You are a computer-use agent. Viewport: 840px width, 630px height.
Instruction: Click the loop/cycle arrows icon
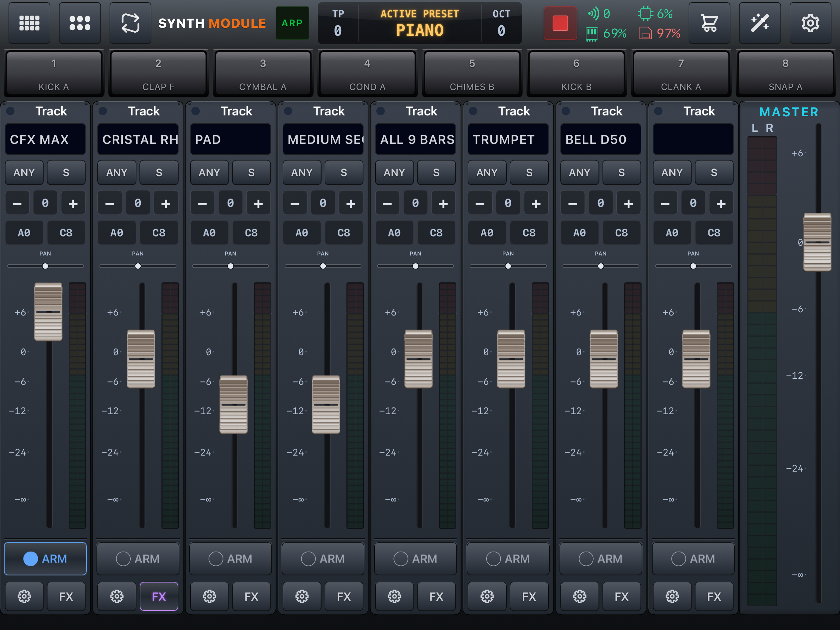point(130,23)
